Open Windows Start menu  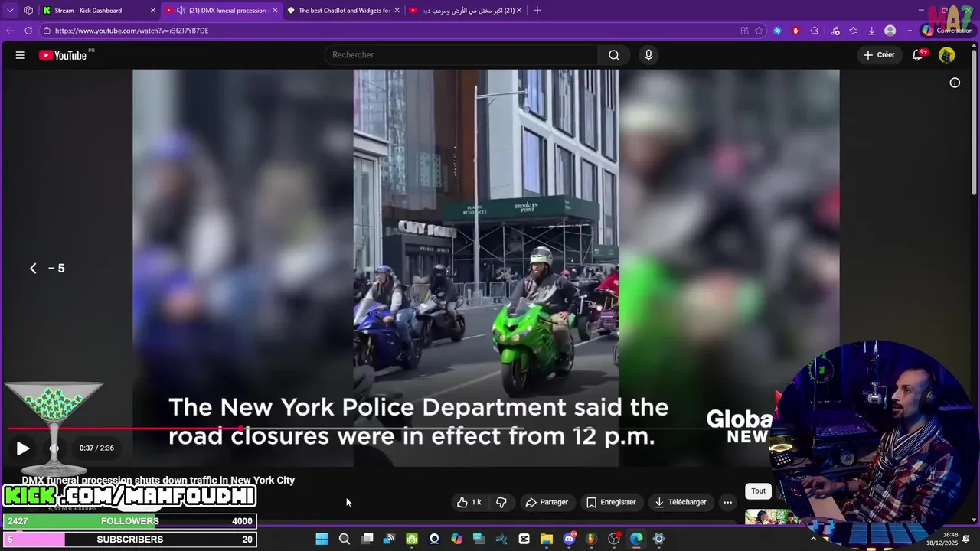coord(322,539)
